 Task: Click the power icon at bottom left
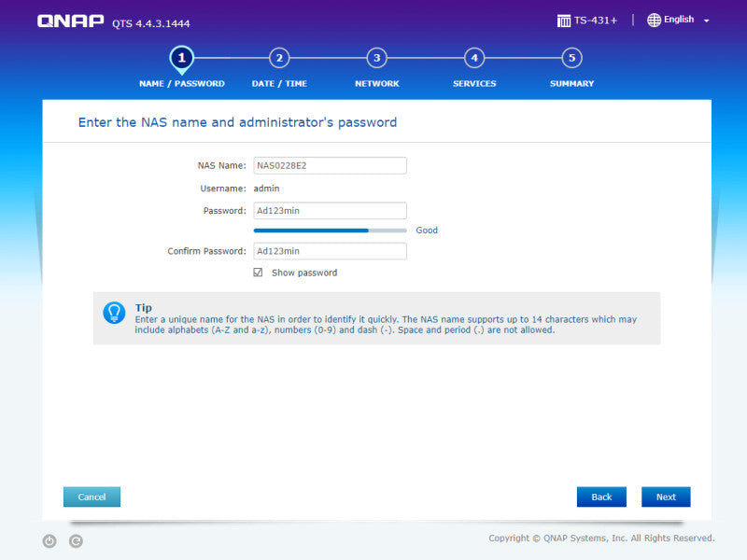(x=49, y=541)
